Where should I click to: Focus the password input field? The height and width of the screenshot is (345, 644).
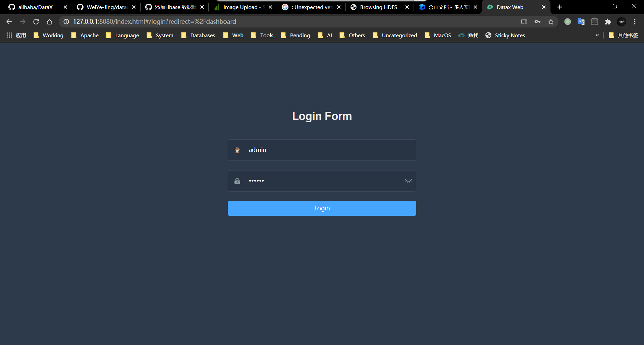(x=322, y=181)
